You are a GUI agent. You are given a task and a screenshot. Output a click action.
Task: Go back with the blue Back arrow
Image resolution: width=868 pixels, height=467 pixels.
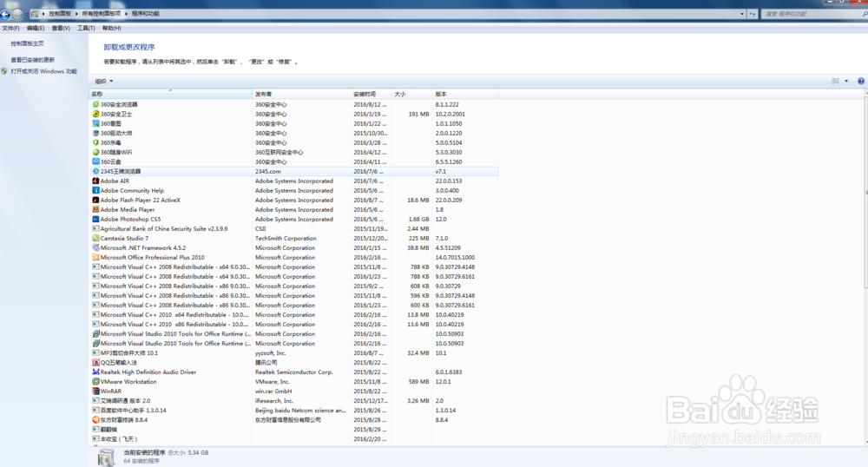[x=5, y=14]
